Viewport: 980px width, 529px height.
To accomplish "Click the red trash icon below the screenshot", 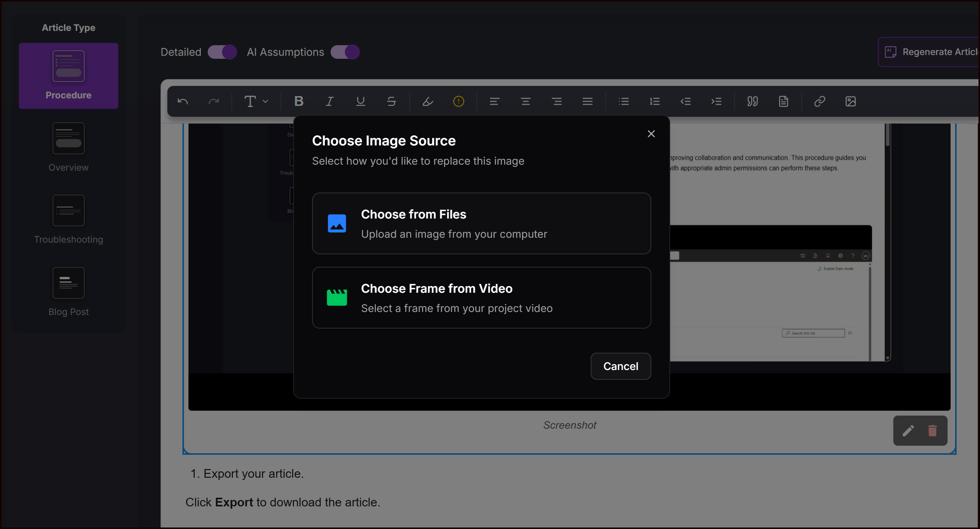I will pyautogui.click(x=932, y=431).
